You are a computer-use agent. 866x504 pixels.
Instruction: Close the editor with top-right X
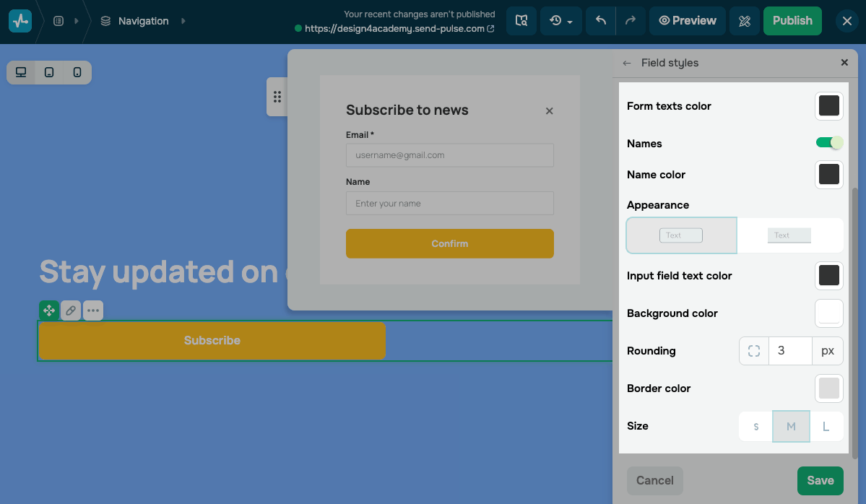pos(846,21)
